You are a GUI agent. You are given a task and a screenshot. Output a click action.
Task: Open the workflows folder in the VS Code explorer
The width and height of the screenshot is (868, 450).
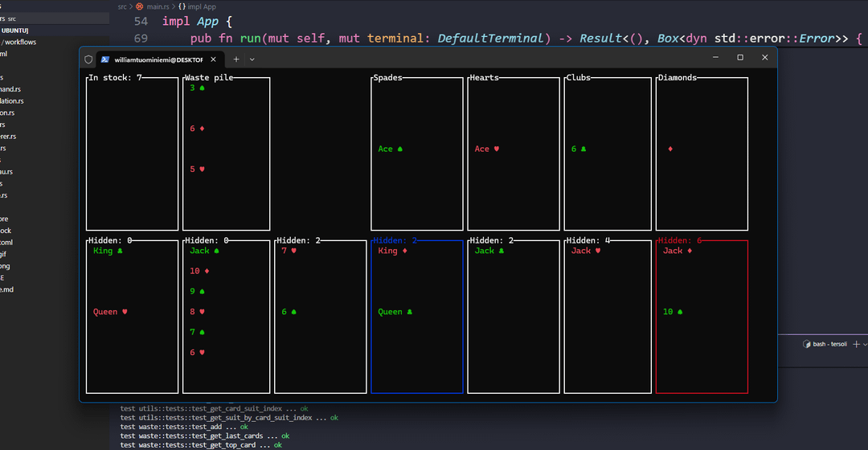click(x=19, y=42)
